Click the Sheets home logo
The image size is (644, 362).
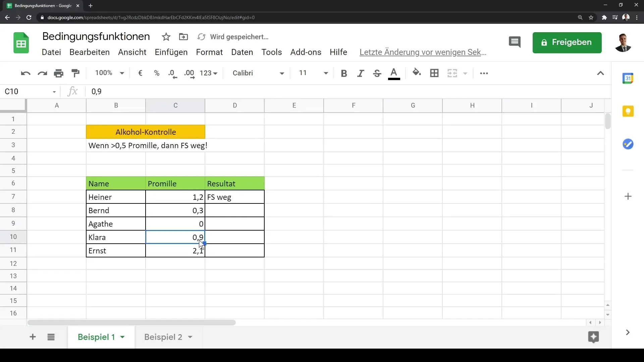[x=21, y=43]
